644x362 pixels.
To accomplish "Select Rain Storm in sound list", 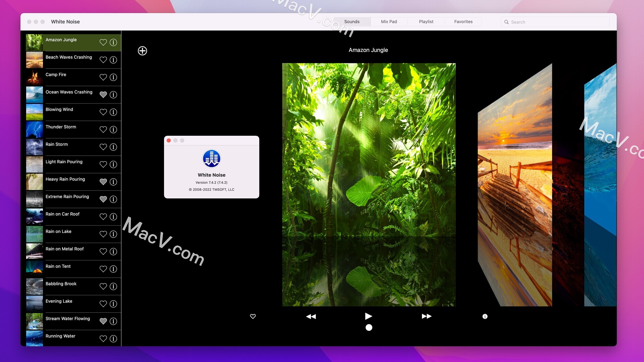I will (73, 147).
